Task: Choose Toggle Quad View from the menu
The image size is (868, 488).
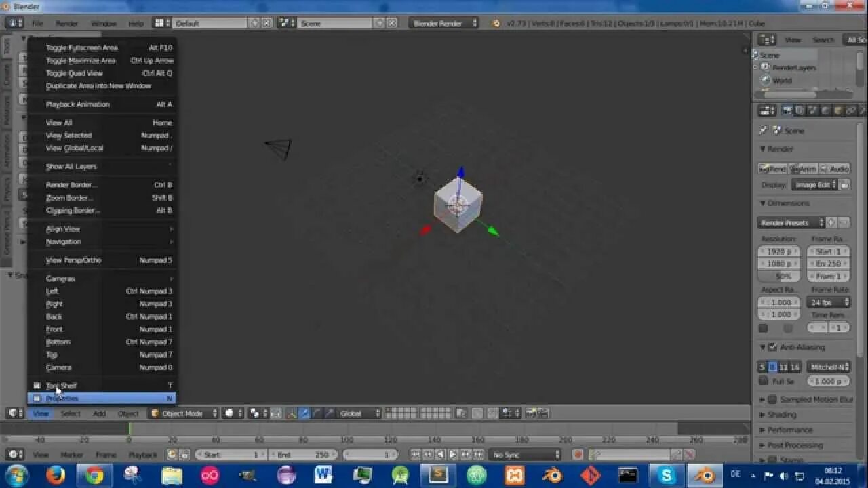Action: [x=102, y=73]
